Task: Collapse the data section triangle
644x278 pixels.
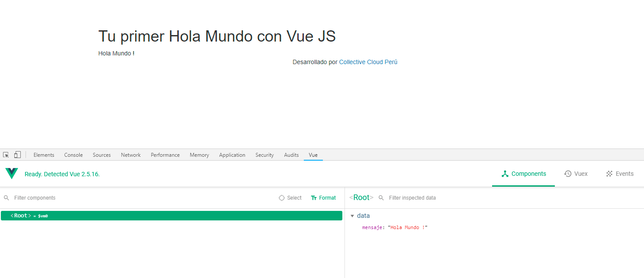Action: point(352,216)
